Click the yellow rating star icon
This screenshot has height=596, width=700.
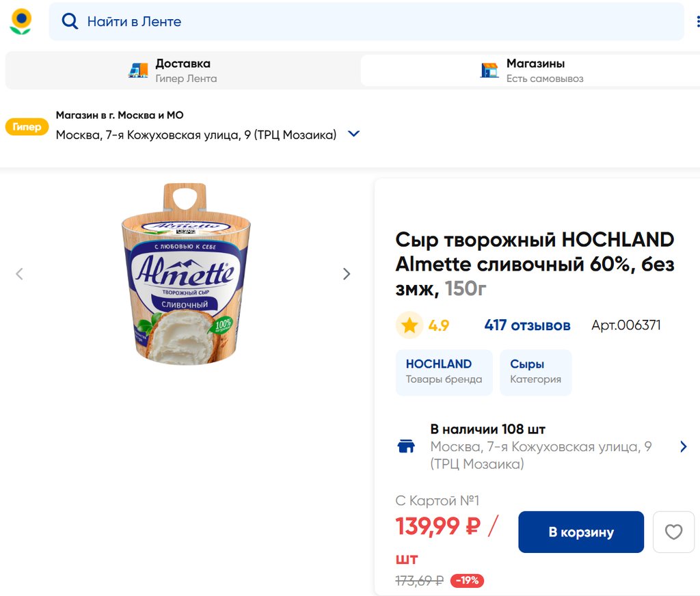pyautogui.click(x=409, y=325)
